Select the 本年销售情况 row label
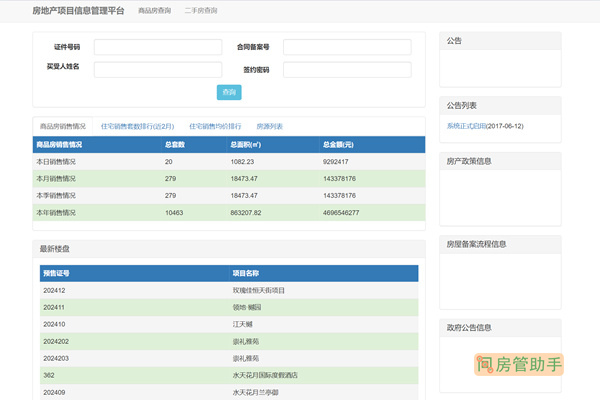 pyautogui.click(x=56, y=213)
